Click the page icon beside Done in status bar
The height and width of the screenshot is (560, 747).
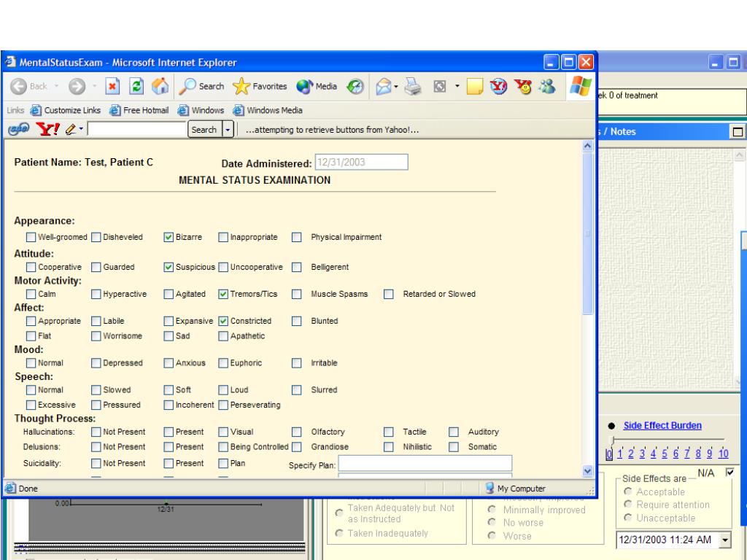coord(10,488)
